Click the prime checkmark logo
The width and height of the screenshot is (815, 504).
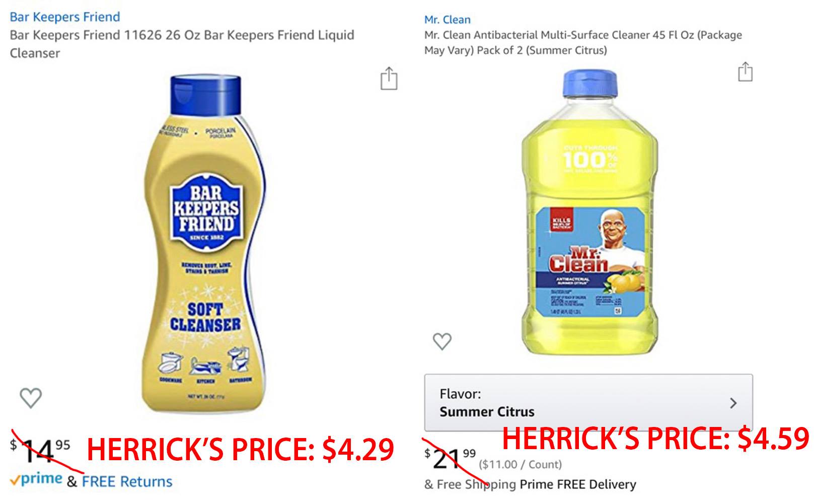(36, 479)
